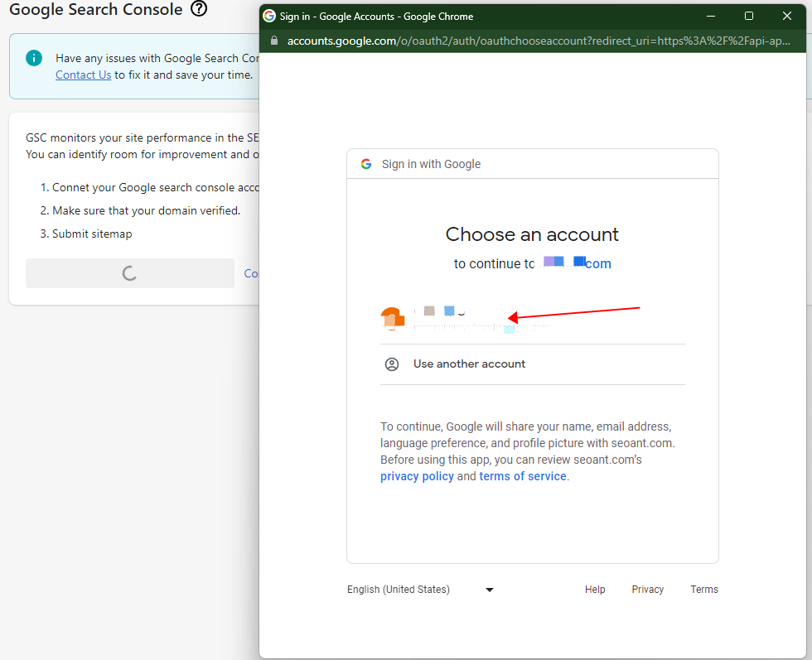Click the Google logo in the sign-in window title bar

[x=269, y=16]
